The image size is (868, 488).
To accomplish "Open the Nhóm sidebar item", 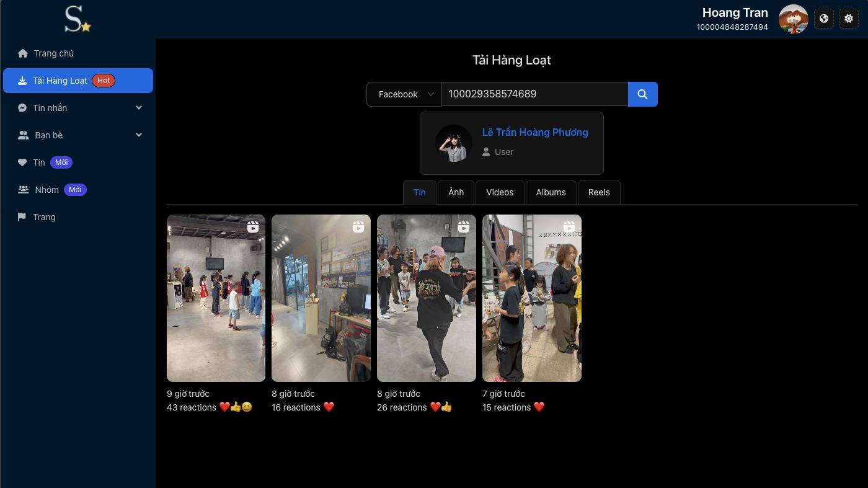I will 78,190.
